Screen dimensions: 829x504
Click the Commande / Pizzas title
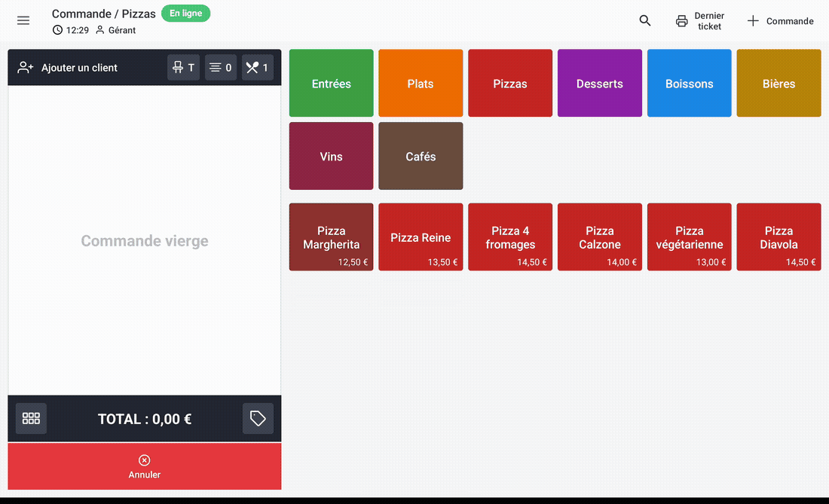(x=104, y=14)
